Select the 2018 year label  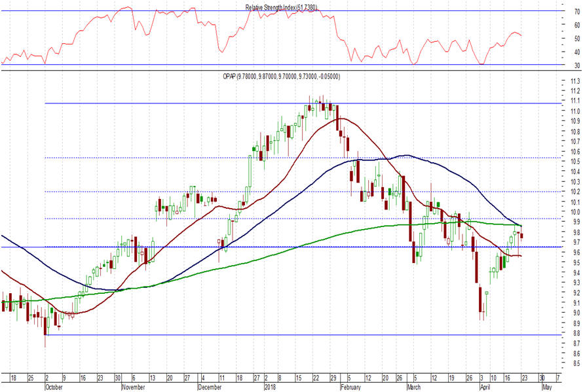[x=270, y=387]
